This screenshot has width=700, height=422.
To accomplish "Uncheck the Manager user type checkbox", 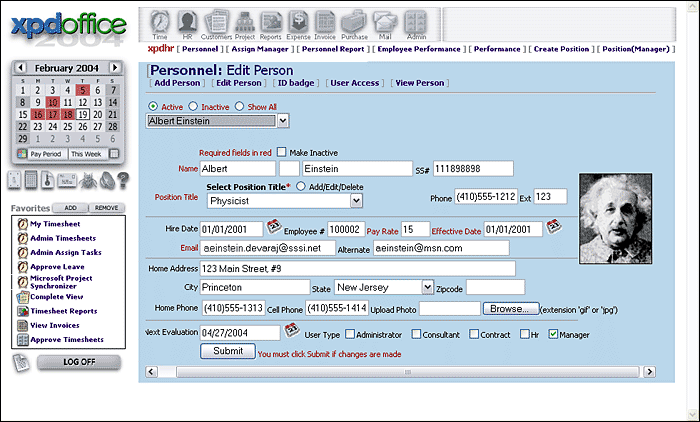I will click(553, 334).
